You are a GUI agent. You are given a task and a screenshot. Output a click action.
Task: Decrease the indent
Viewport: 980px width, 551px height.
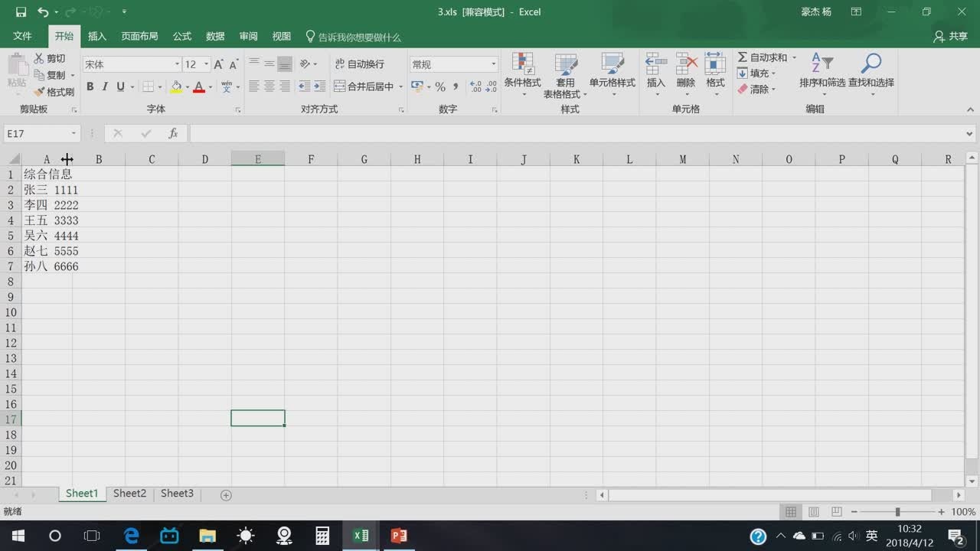(305, 86)
